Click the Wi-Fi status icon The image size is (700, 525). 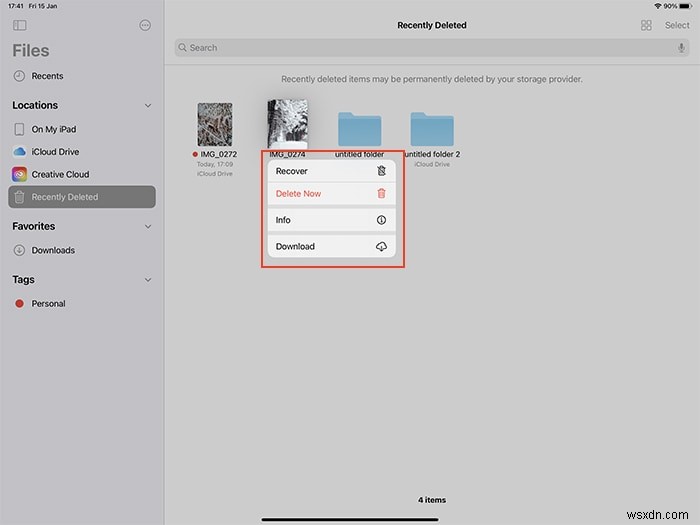[x=658, y=6]
